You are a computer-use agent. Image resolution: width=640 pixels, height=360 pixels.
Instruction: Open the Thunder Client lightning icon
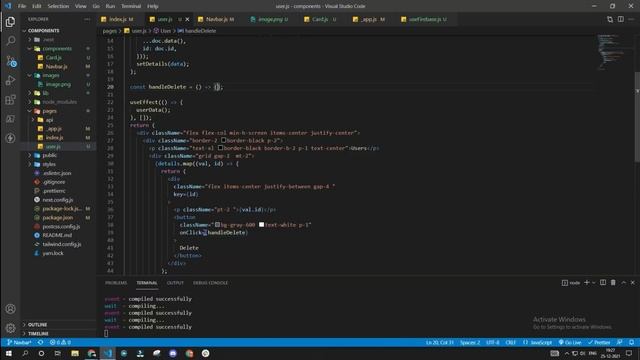tap(11, 138)
